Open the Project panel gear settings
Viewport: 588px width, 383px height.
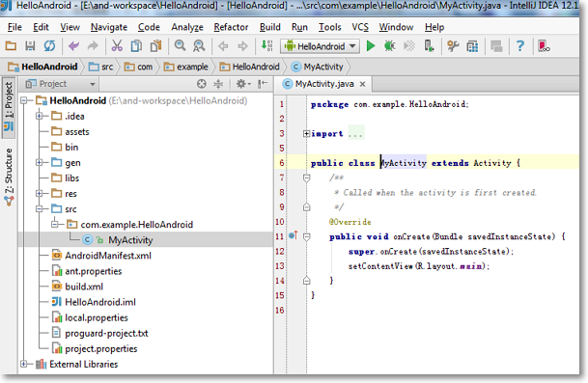[x=242, y=84]
